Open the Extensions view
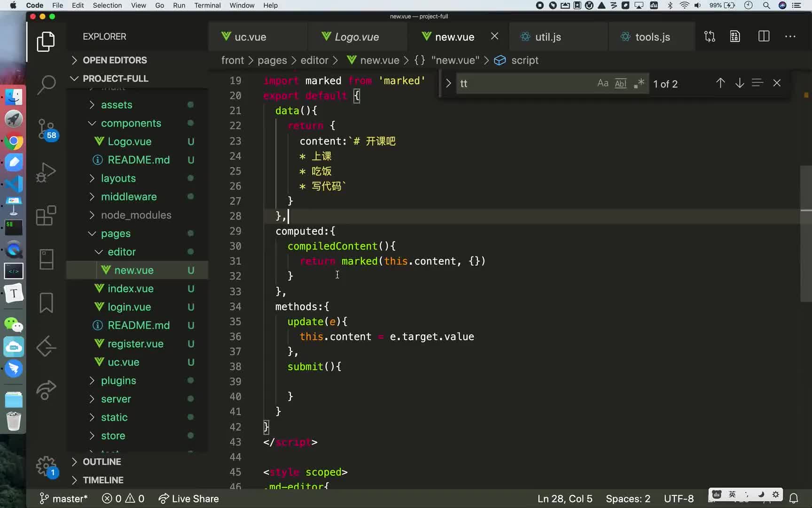Viewport: 812px width, 508px height. (46, 215)
